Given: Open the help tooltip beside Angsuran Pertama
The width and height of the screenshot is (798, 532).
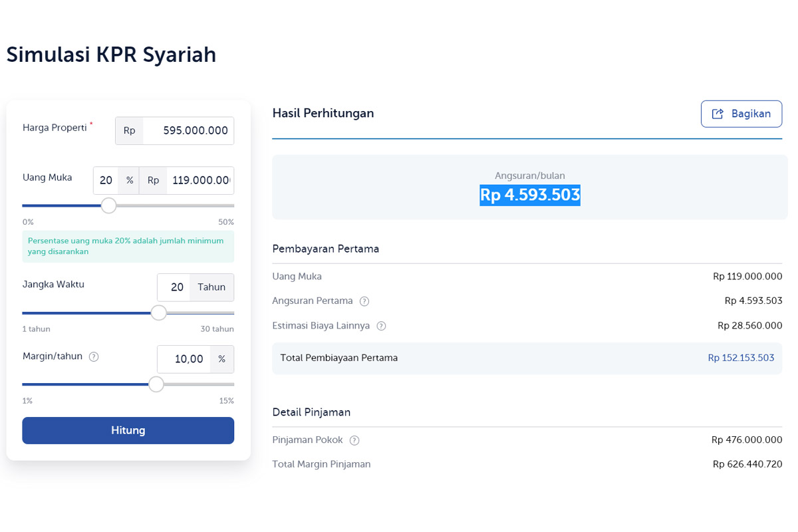Looking at the screenshot, I should 364,301.
